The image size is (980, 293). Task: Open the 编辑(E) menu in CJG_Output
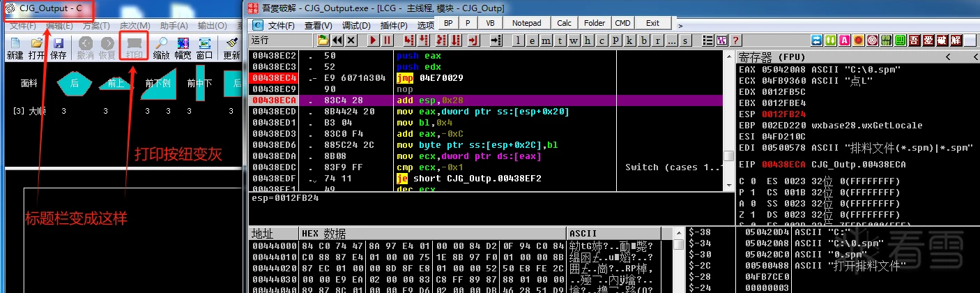tap(60, 26)
